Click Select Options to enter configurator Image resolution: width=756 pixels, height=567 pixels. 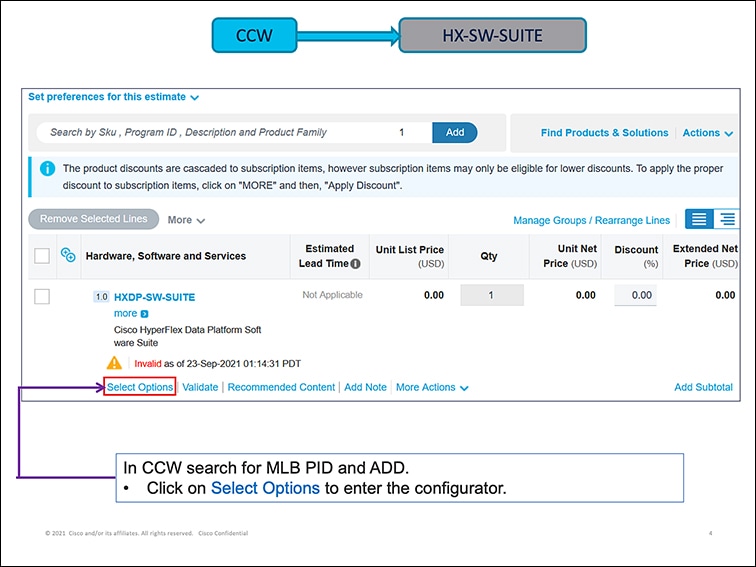tap(140, 387)
